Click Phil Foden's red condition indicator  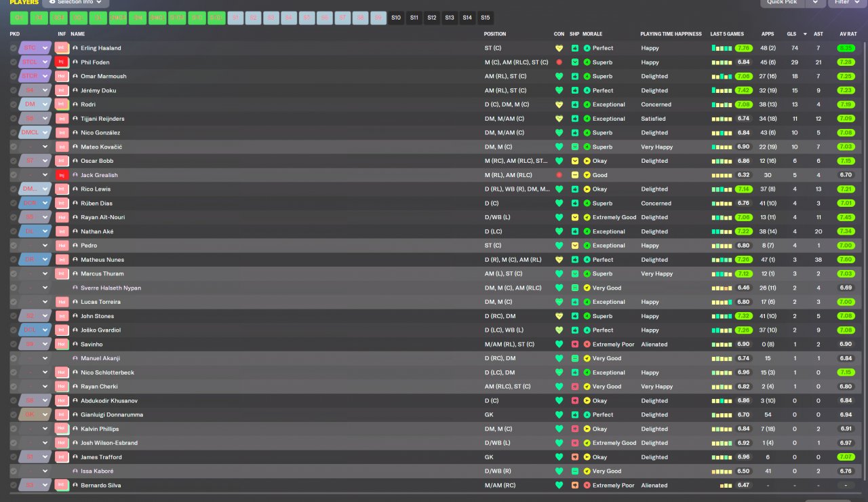559,62
